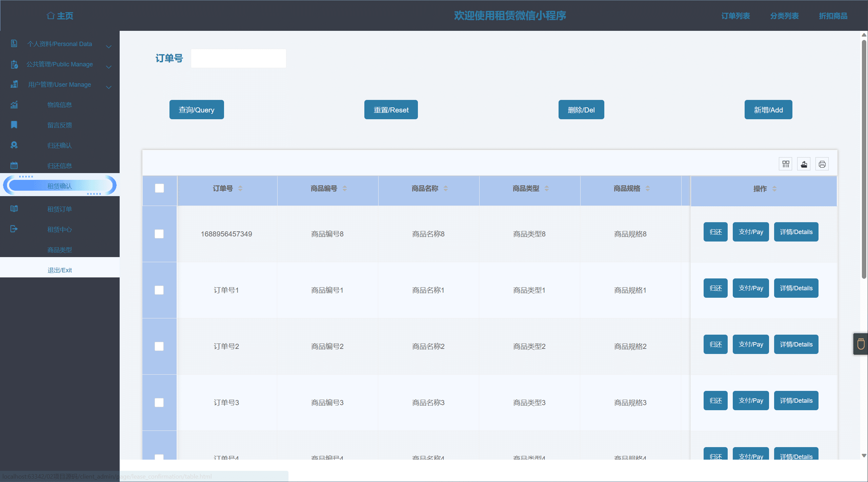Click the 删除/Del button
This screenshot has width=868, height=482.
pyautogui.click(x=581, y=110)
